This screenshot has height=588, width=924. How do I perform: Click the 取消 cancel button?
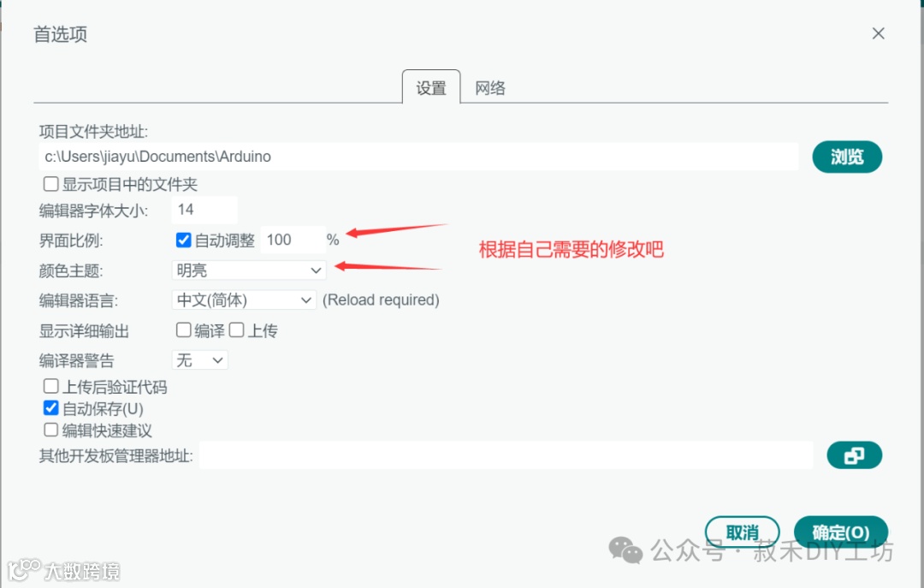(742, 532)
